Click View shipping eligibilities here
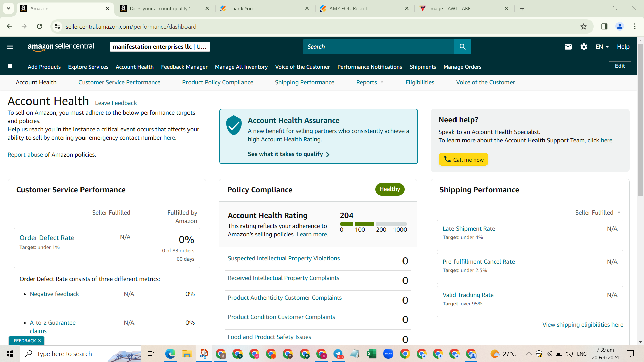This screenshot has height=362, width=644. pos(583,325)
